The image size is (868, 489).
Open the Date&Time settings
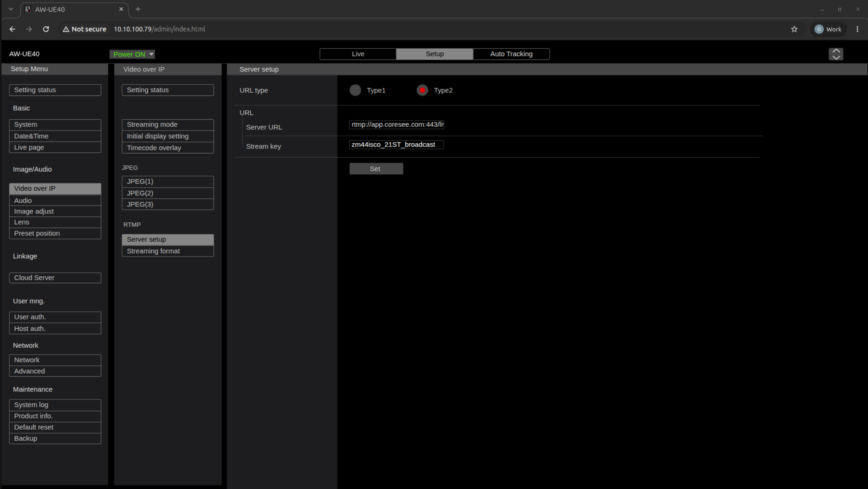pos(55,136)
